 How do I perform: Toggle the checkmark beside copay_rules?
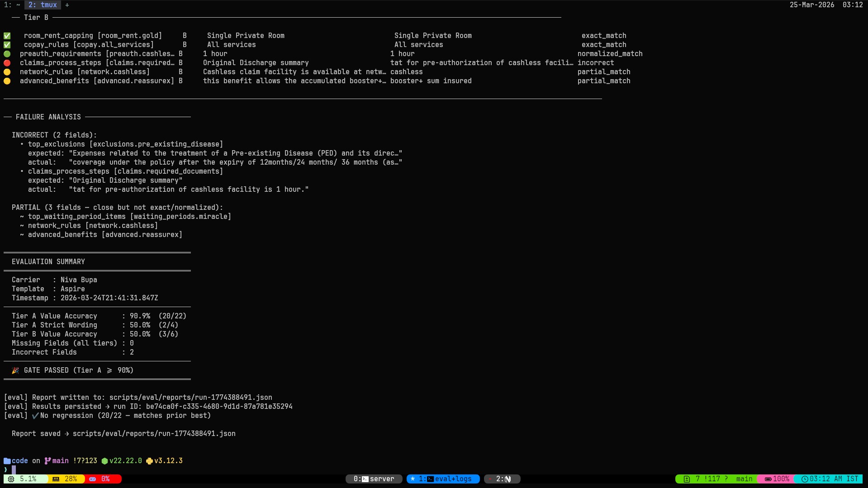(x=7, y=44)
